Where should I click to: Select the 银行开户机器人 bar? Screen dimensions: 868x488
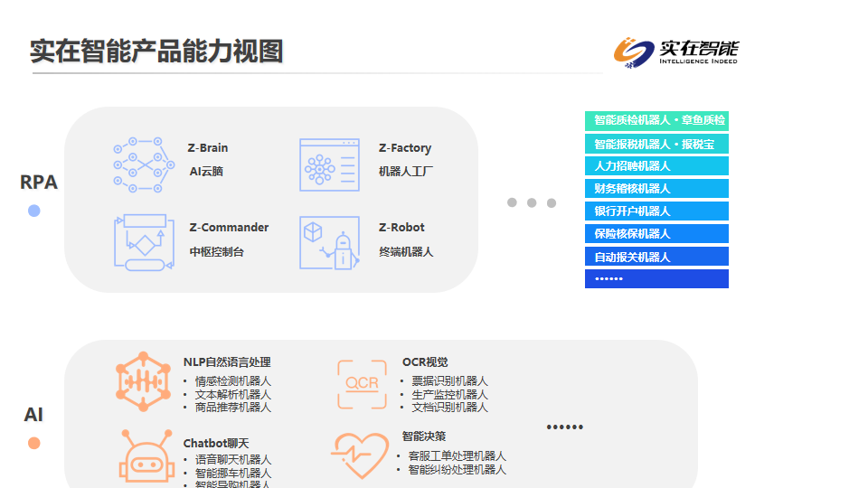coord(656,211)
